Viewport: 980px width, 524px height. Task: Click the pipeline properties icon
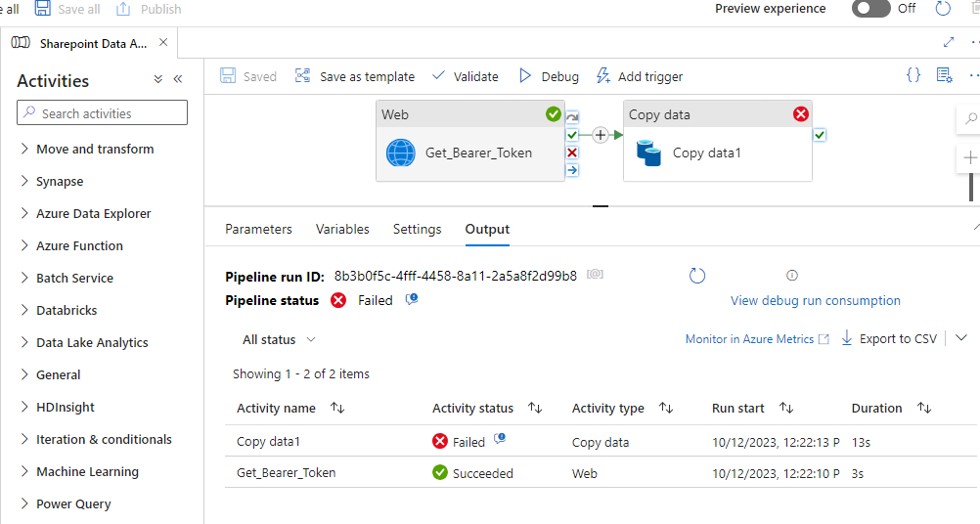point(944,75)
